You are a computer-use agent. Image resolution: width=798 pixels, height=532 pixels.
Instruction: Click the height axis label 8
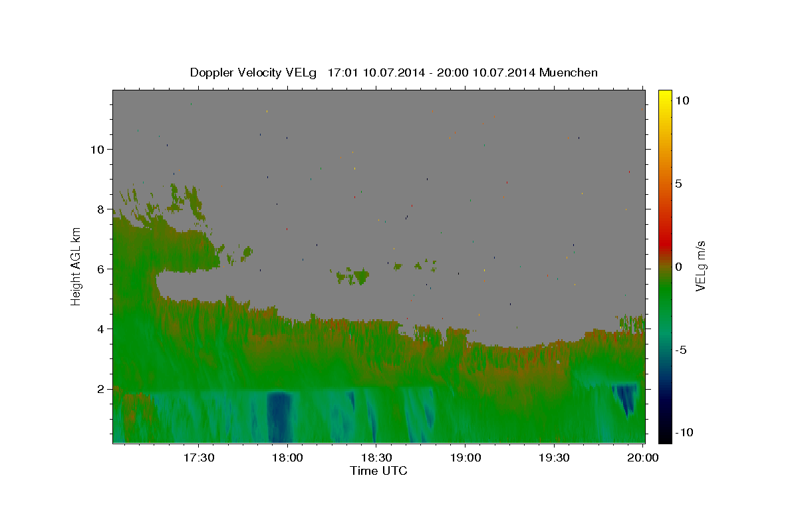click(101, 209)
